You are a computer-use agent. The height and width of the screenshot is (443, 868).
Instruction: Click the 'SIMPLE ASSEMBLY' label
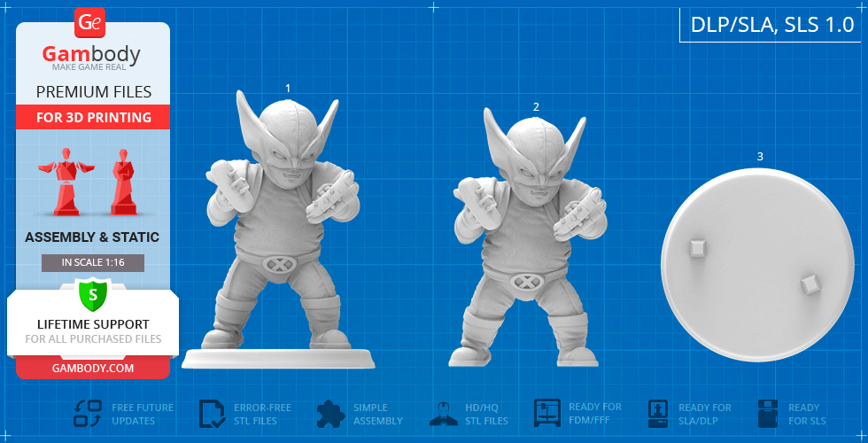[x=378, y=415]
